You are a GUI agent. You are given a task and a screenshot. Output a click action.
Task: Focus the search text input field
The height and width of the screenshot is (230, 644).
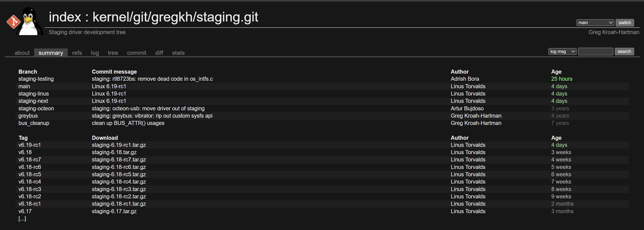coord(595,52)
